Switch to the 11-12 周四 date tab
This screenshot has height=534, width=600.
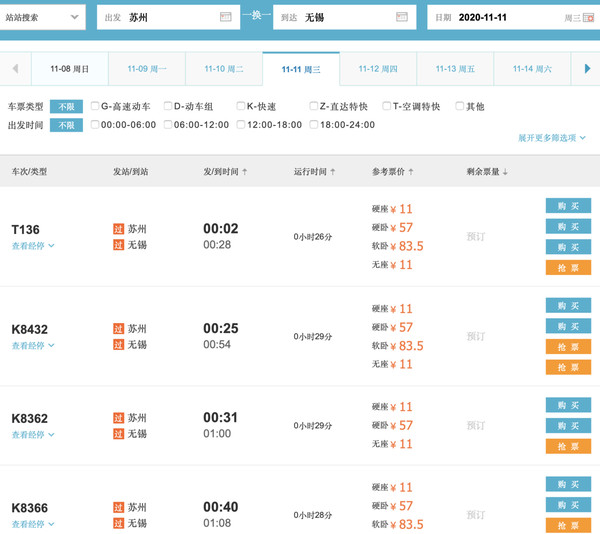(378, 69)
